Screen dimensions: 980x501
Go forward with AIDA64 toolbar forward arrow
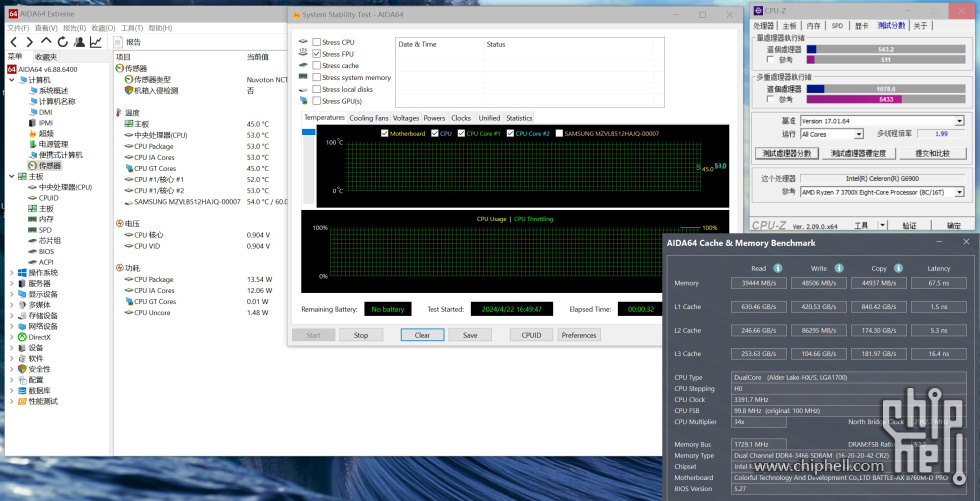coord(29,42)
